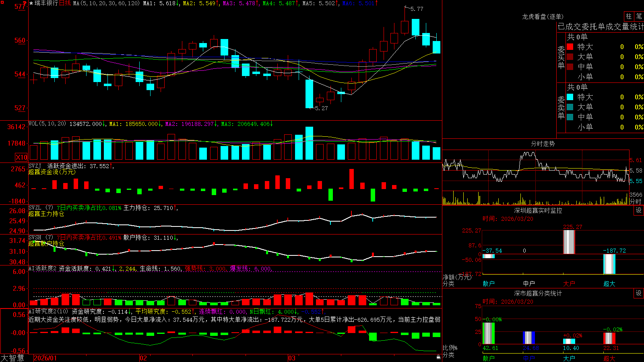Click the 10.40 大户 proportion bar
644x362 pixels.
point(569,341)
